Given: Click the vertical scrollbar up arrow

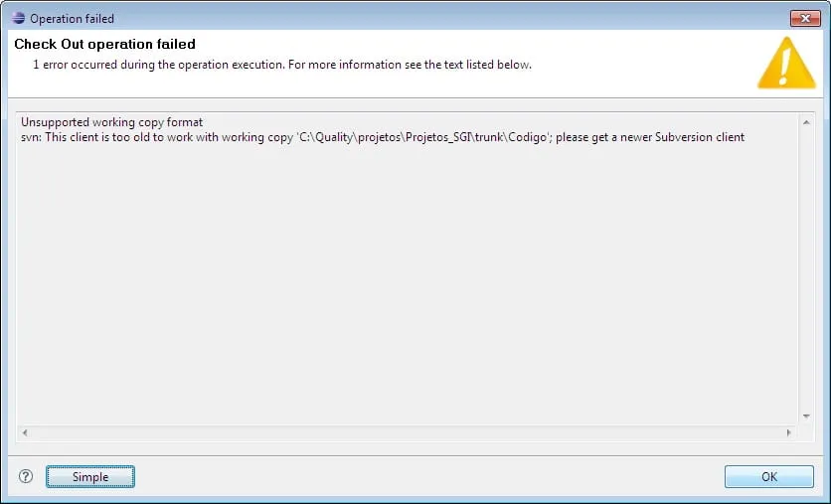Looking at the screenshot, I should [x=806, y=121].
